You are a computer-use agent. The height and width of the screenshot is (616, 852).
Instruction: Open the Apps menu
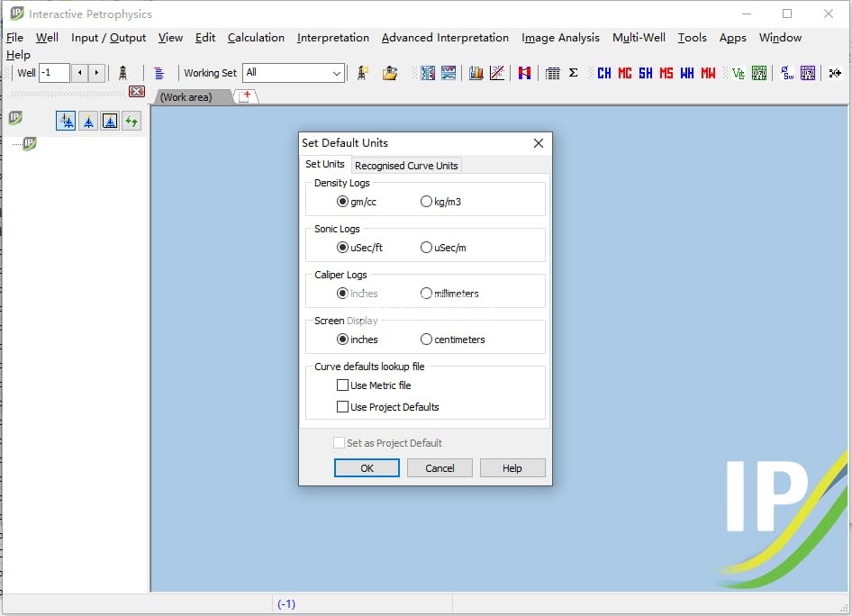tap(732, 38)
